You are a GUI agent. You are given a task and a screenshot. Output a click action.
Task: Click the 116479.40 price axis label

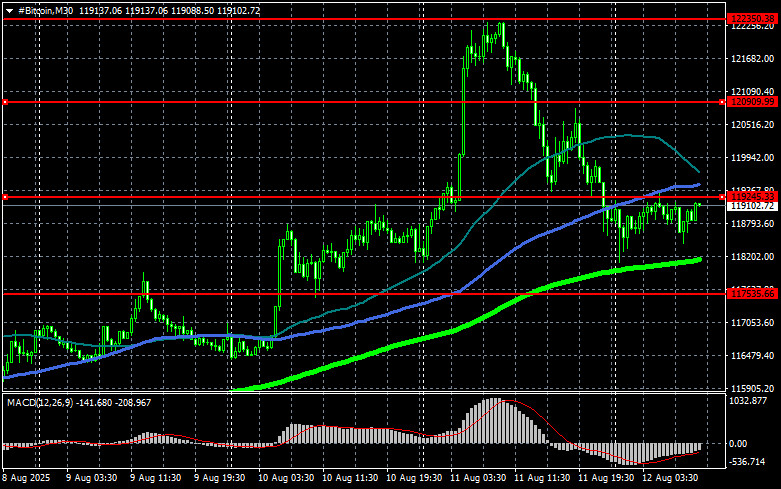[753, 356]
